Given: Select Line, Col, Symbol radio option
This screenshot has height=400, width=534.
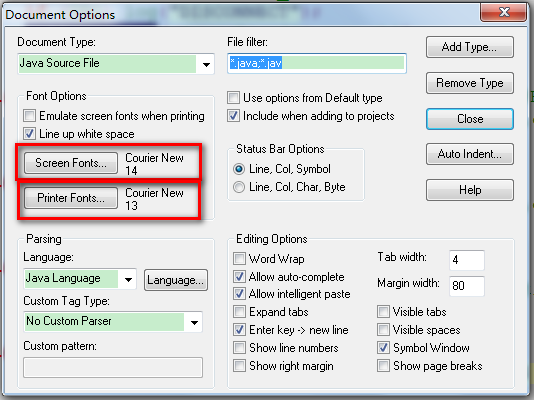Looking at the screenshot, I should tap(239, 169).
